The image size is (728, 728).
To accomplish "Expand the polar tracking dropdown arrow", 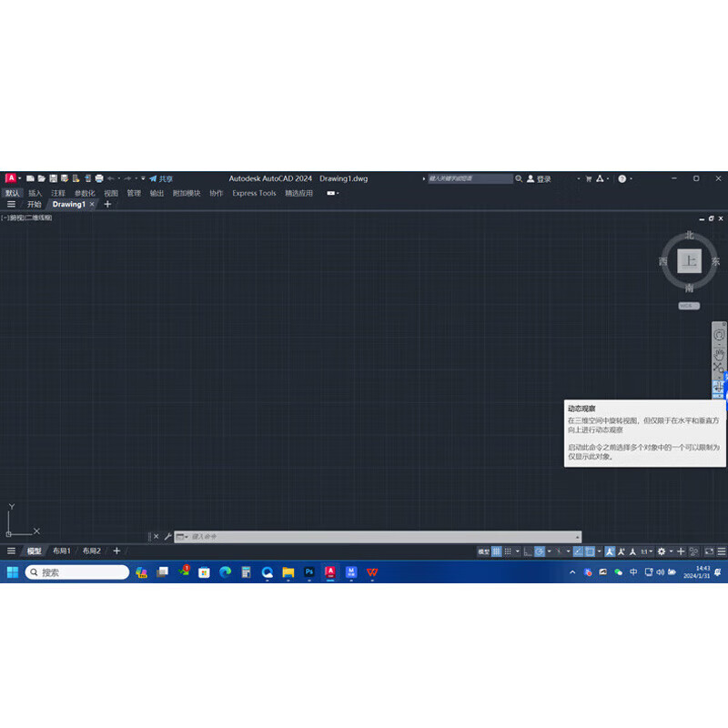I will pos(550,551).
